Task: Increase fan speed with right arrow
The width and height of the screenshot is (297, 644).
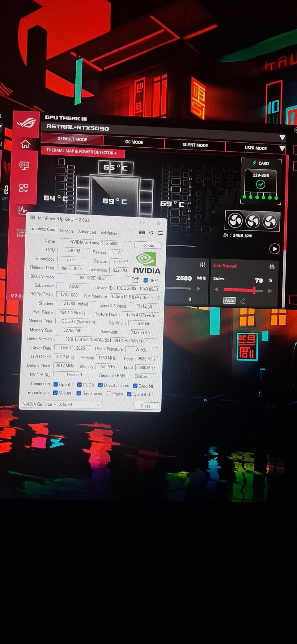Action: 270,291
